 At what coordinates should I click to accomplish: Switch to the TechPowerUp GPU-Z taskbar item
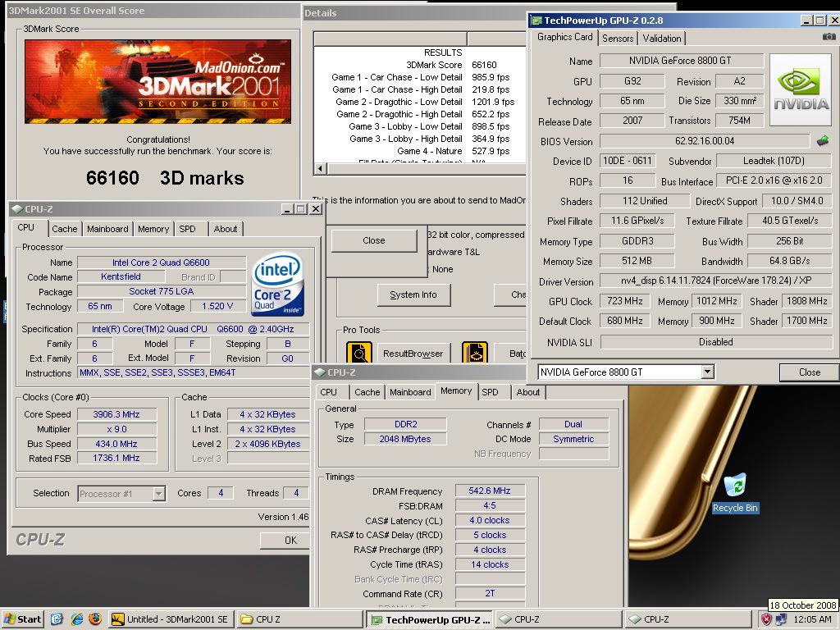click(430, 620)
